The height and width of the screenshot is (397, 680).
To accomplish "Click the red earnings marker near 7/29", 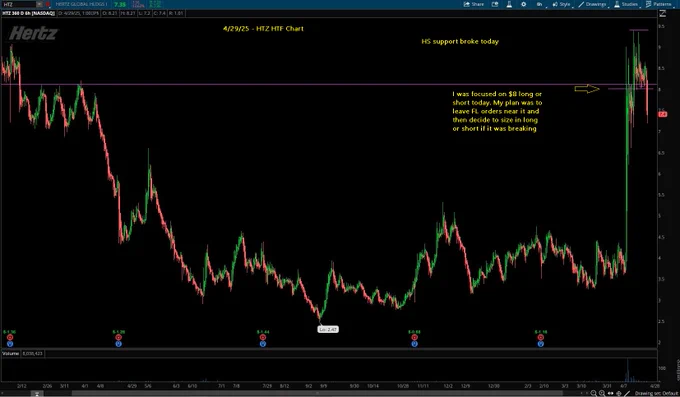I will [x=263, y=338].
